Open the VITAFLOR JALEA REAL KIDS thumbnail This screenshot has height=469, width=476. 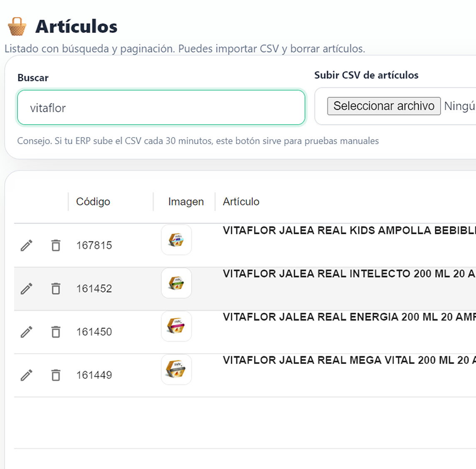[176, 239]
